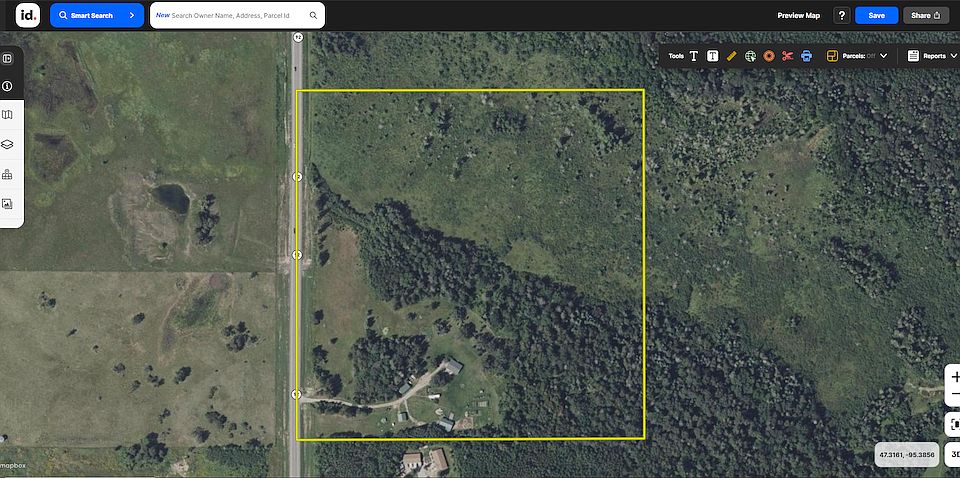Zoom in with the plus button
The width and height of the screenshot is (960, 478).
(x=954, y=378)
